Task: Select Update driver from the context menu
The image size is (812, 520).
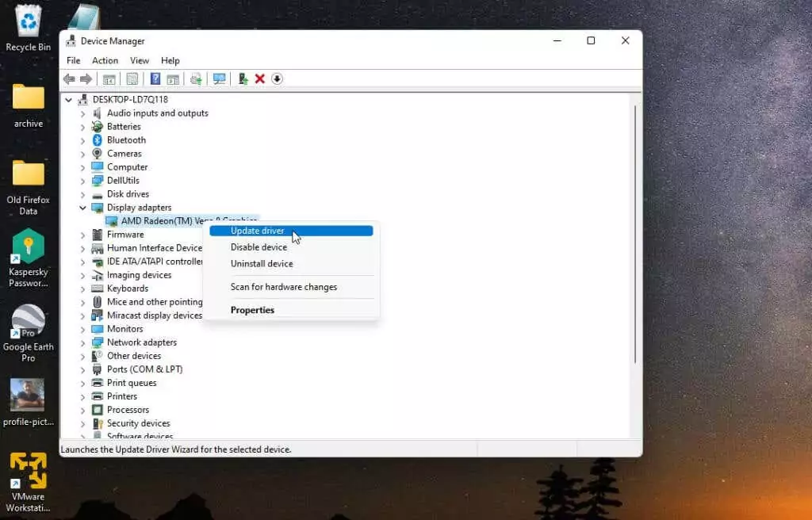Action: click(x=257, y=231)
